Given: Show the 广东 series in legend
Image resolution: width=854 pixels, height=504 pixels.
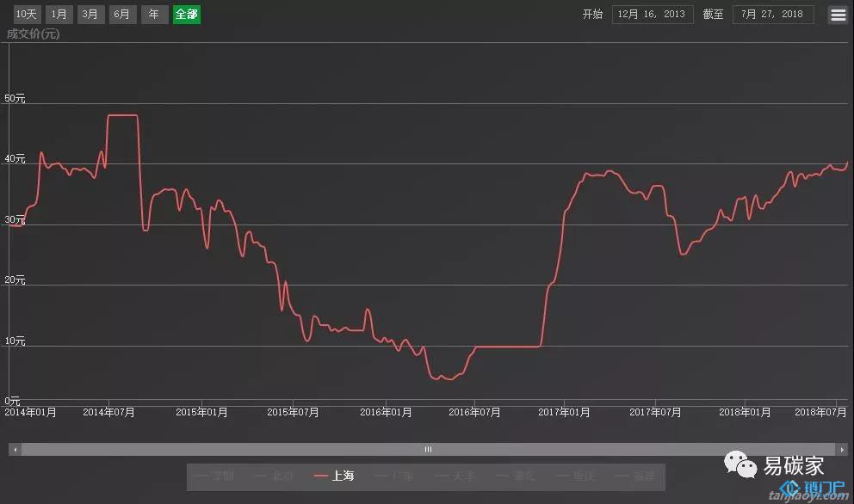Looking at the screenshot, I should 395,476.
